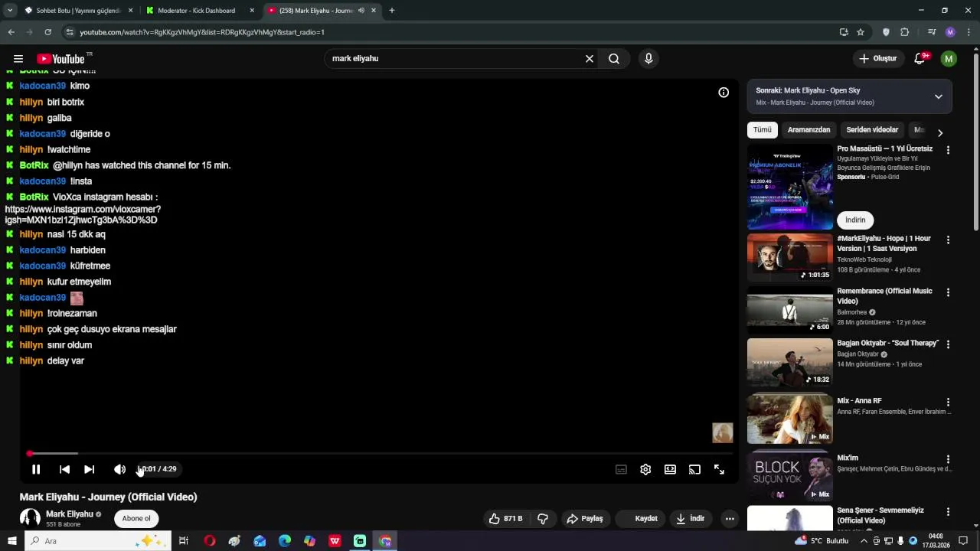
Task: Open options for Mix - Anna RF
Action: pos(948,402)
